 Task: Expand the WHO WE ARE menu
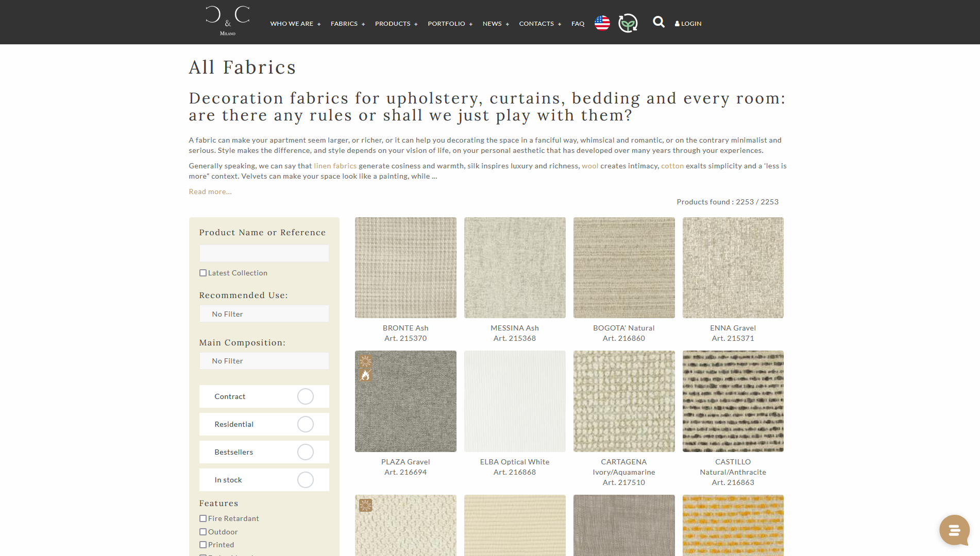295,24
